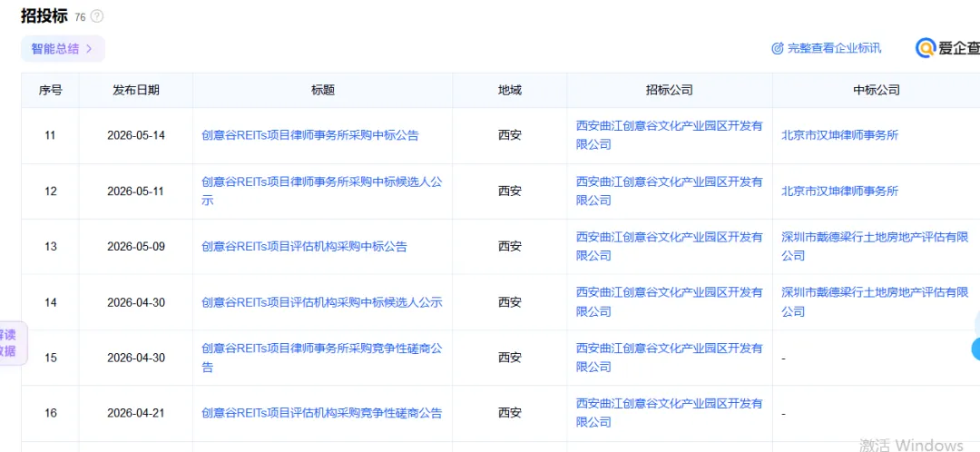Click the 地域 column header

point(509,90)
